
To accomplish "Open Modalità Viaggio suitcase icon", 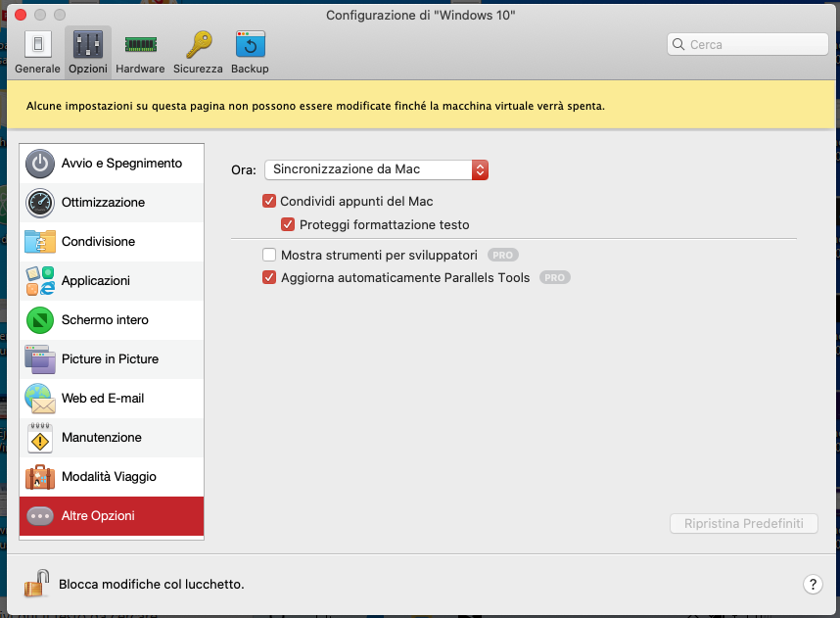I will pos(39,477).
